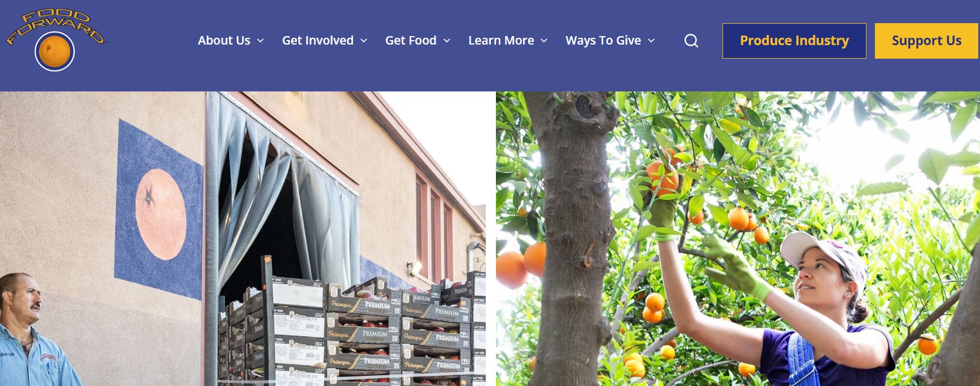980x386 pixels.
Task: Open the About Us menu item
Action: pos(224,41)
